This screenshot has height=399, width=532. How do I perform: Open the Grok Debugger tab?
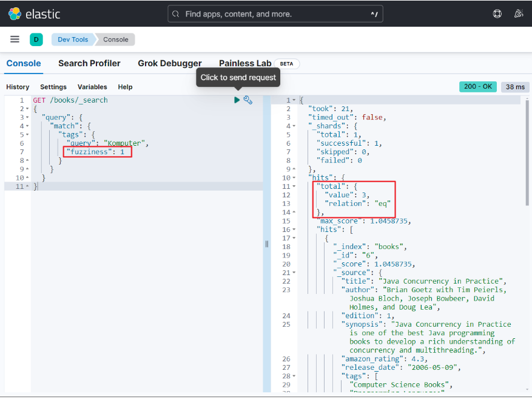coord(170,64)
